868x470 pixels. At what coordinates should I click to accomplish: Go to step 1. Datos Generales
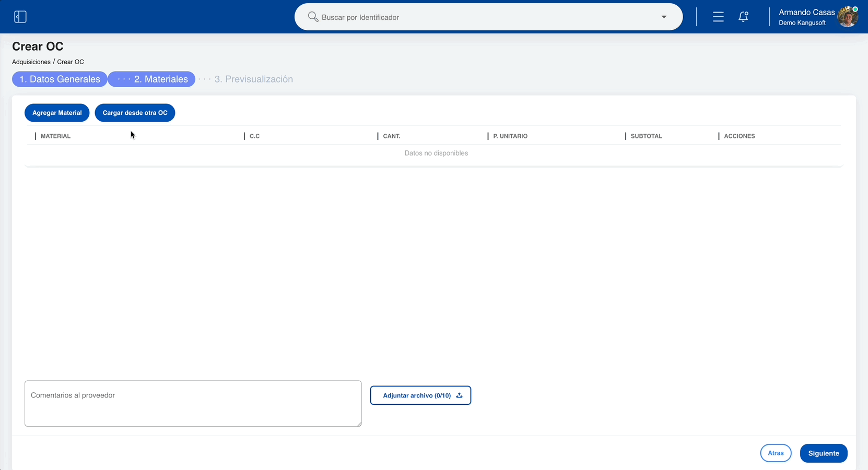(x=60, y=79)
